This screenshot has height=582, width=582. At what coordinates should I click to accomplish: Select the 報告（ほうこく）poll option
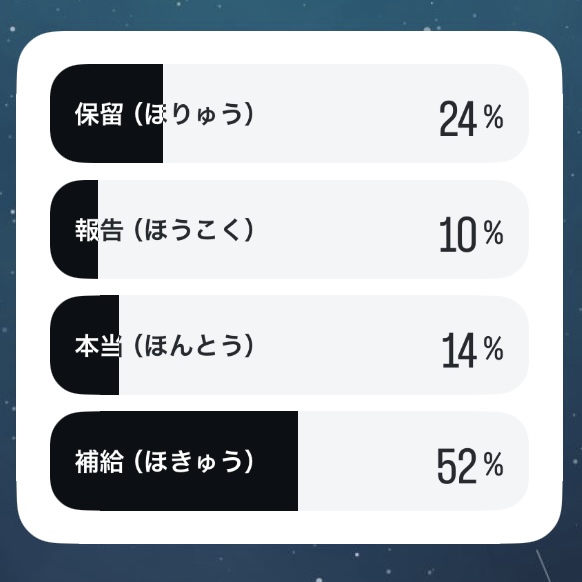click(x=289, y=229)
